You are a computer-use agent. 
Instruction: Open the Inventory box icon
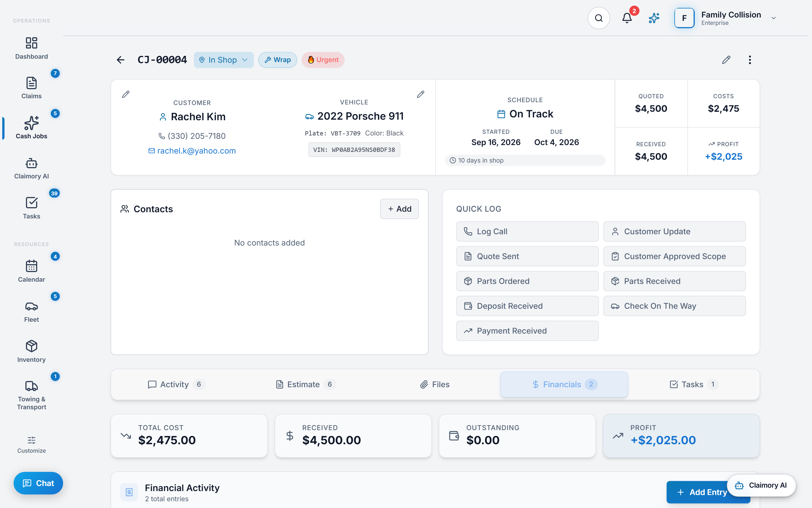[x=32, y=346]
